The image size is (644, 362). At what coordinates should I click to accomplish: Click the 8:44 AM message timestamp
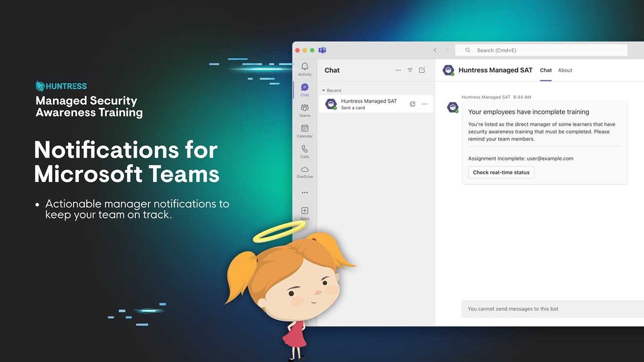(522, 97)
